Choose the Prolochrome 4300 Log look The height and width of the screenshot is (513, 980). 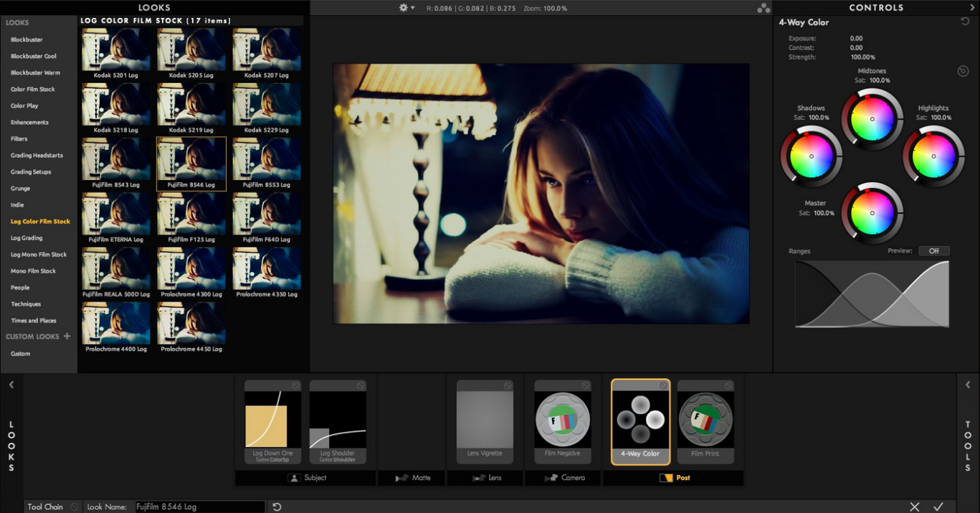click(191, 273)
